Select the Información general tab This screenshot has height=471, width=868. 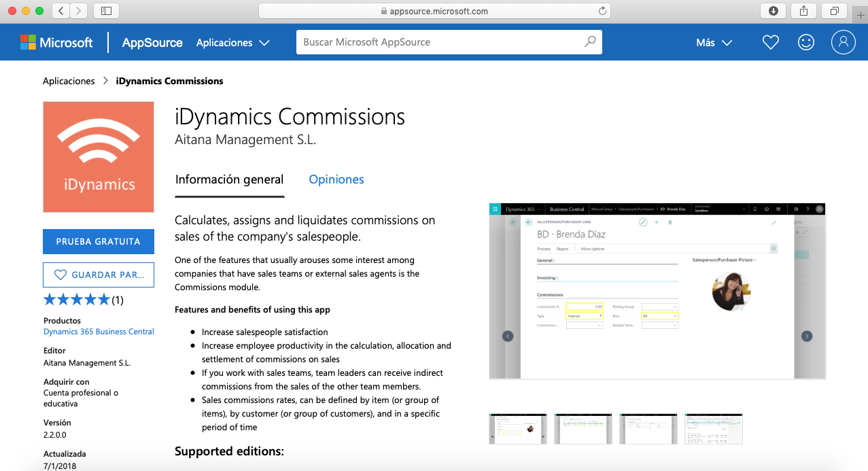229,179
